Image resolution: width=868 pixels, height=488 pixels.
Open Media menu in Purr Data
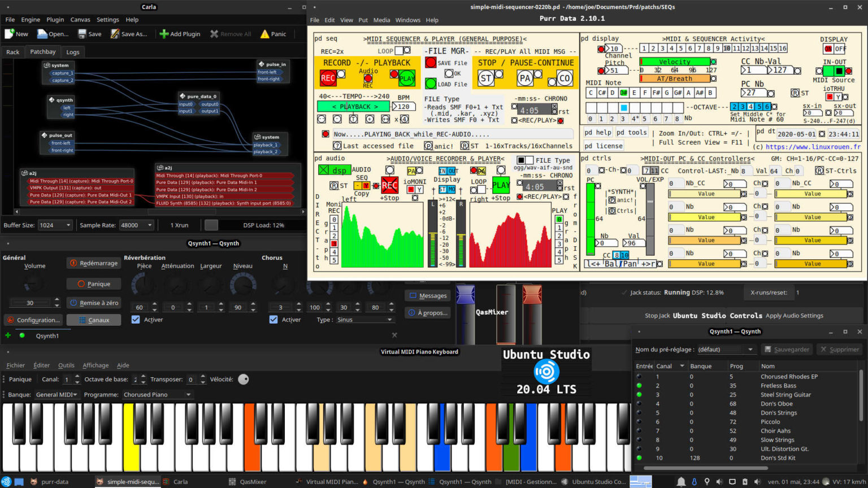[x=381, y=20]
